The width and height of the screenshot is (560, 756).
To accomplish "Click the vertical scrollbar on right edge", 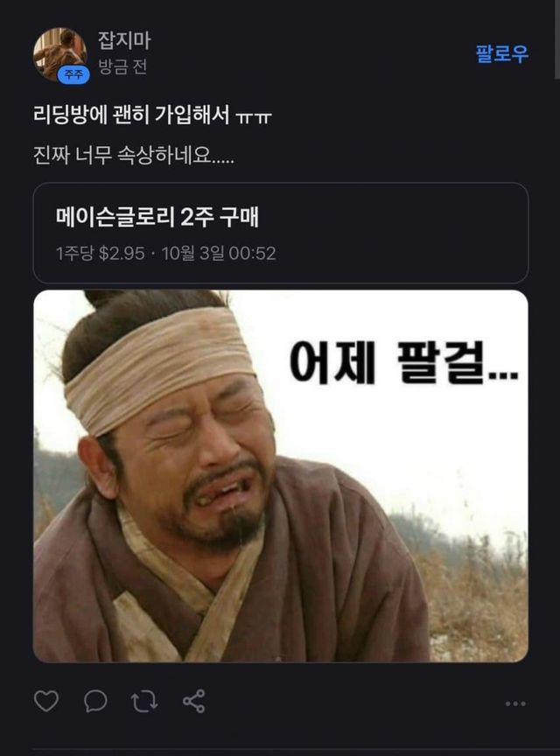I will 557,38.
